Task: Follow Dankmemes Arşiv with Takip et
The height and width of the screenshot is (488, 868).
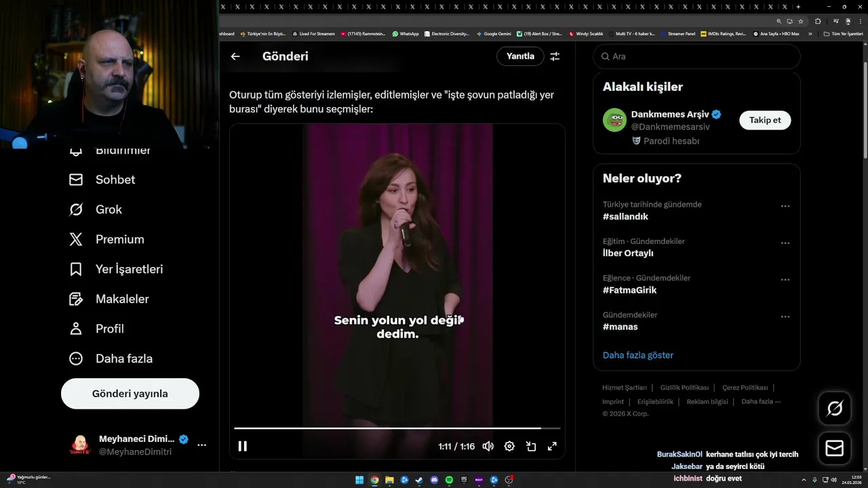Action: coord(765,120)
